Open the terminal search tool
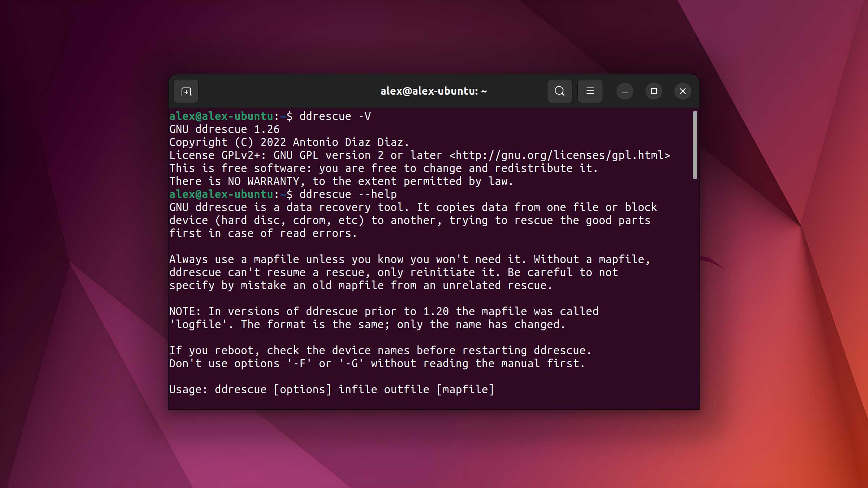This screenshot has width=868, height=488. point(559,91)
